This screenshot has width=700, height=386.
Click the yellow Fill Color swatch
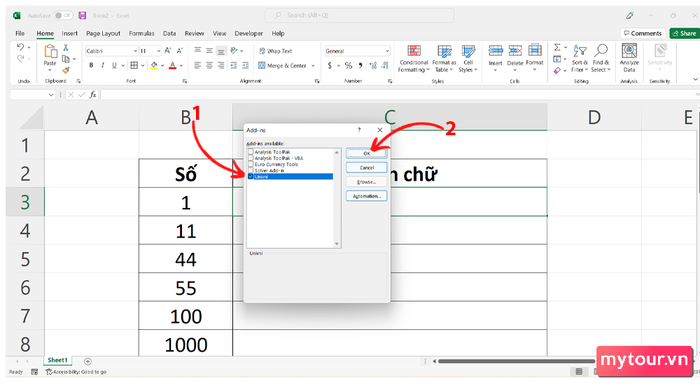[x=154, y=66]
